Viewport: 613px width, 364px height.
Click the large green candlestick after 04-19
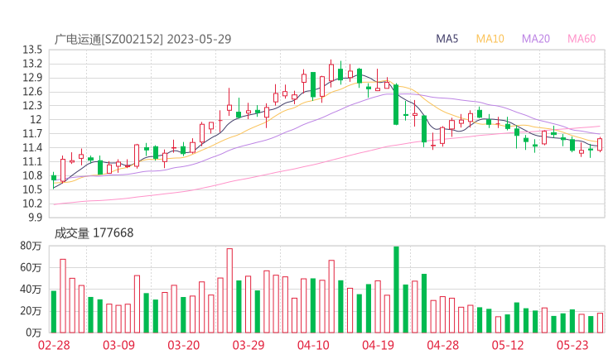(x=396, y=104)
